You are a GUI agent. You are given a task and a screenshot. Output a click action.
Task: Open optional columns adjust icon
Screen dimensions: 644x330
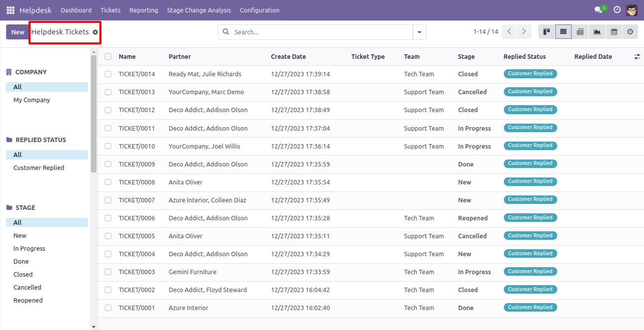(637, 57)
